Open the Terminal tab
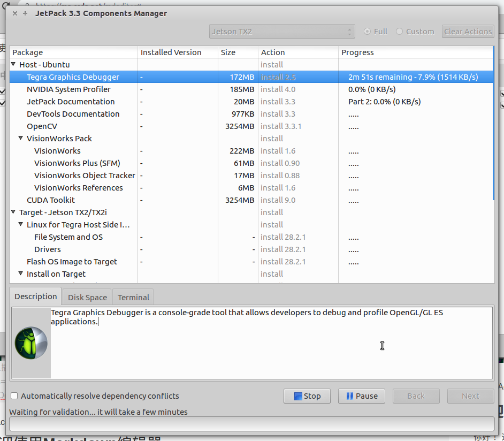The height and width of the screenshot is (441, 504). click(x=133, y=298)
